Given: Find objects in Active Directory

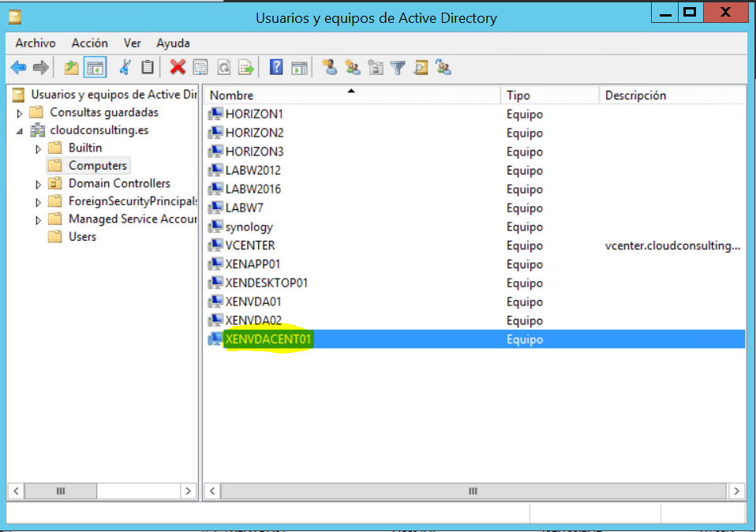Looking at the screenshot, I should tap(419, 67).
